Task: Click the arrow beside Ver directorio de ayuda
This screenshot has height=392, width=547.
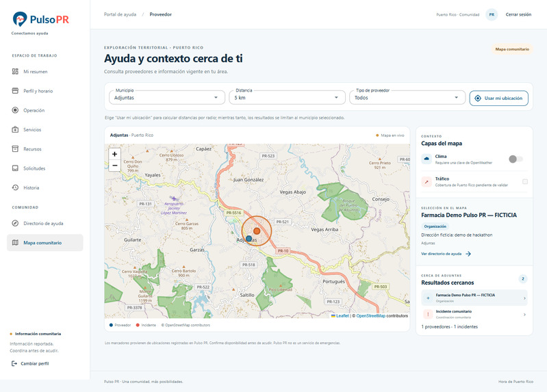Action: [x=468, y=254]
